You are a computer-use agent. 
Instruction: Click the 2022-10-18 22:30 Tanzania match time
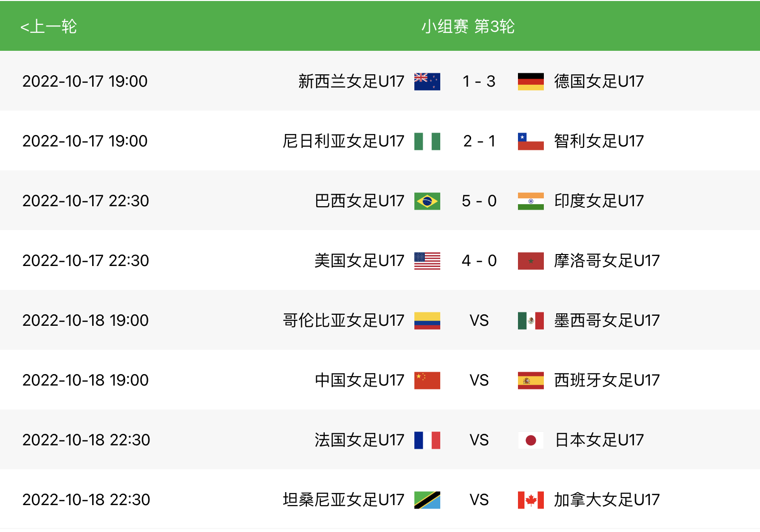point(85,500)
